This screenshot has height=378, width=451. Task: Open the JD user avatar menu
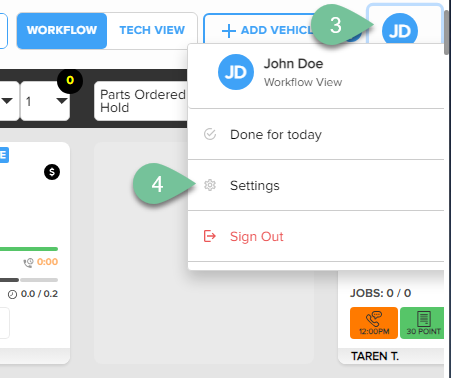(400, 29)
